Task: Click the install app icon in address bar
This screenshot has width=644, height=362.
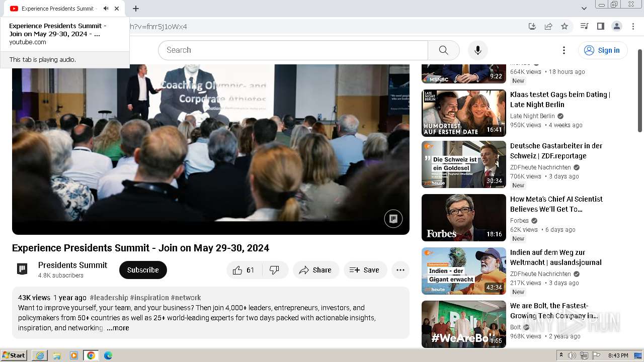Action: tap(532, 26)
